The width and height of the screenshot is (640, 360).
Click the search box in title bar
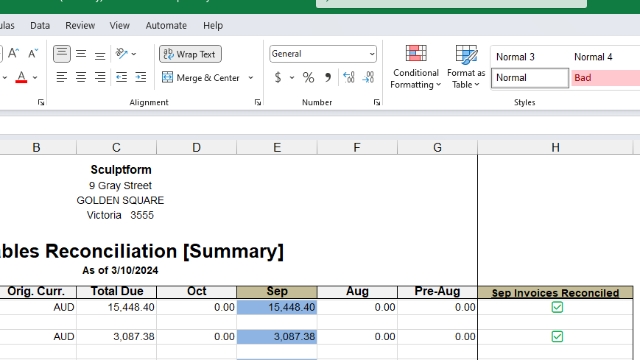coord(451,3)
